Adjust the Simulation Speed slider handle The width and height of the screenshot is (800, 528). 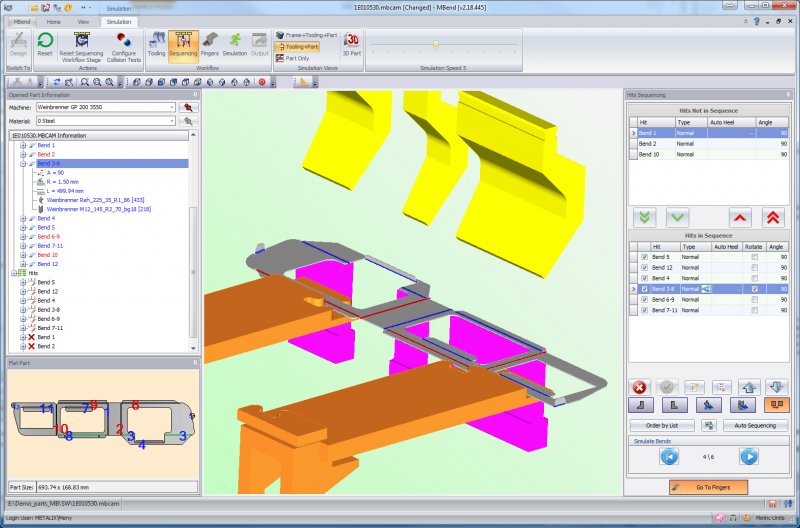pos(436,45)
